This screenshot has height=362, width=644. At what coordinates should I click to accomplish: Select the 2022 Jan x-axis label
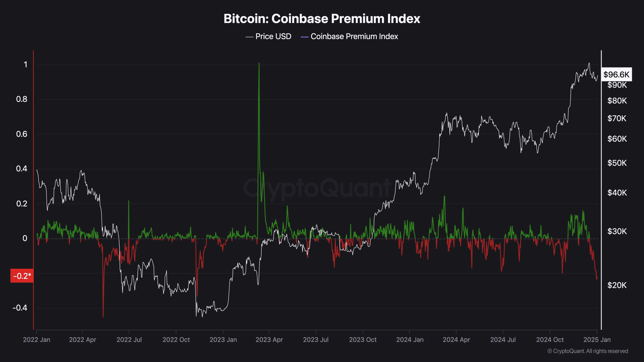click(36, 340)
